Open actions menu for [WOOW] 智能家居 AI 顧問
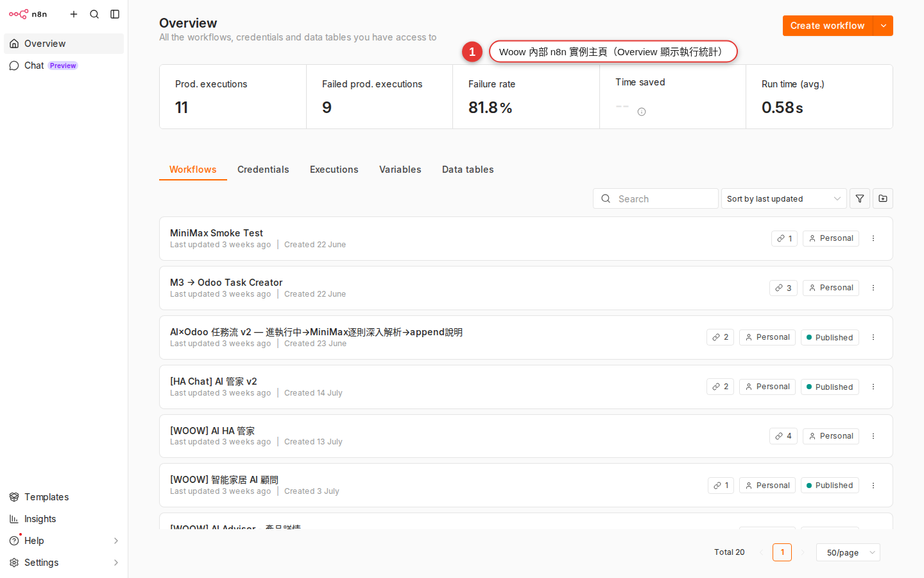This screenshot has height=578, width=924. [873, 486]
